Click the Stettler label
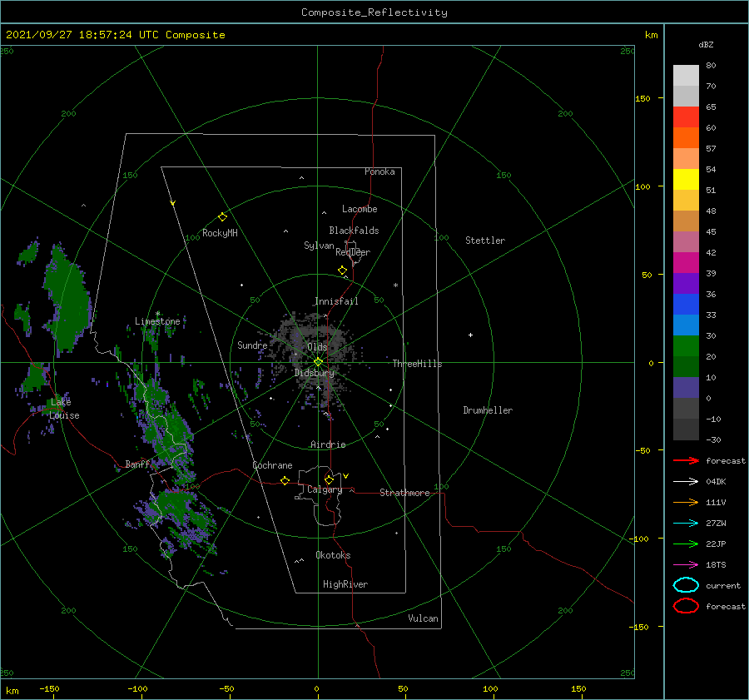 click(485, 241)
